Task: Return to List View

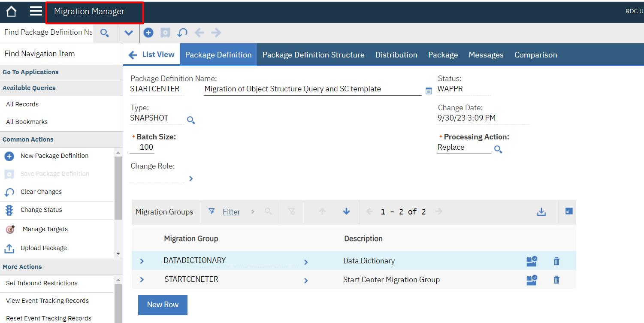Action: (151, 54)
